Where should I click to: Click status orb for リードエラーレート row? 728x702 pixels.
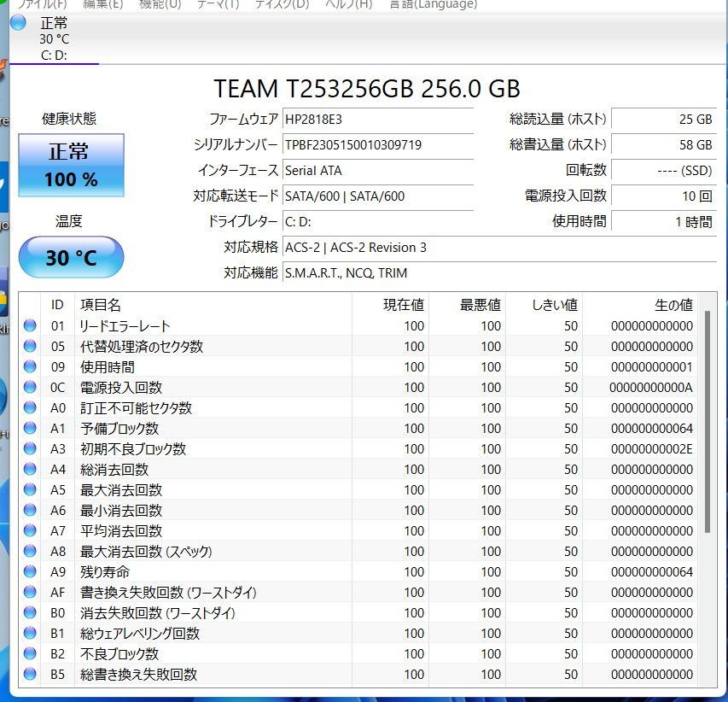click(30, 325)
